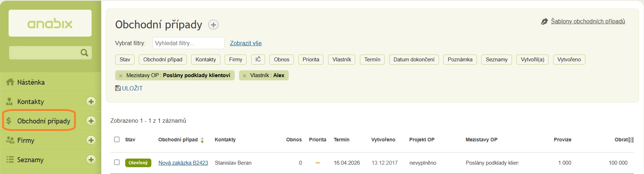
Task: Open column settings icon at table right
Action: 631,140
